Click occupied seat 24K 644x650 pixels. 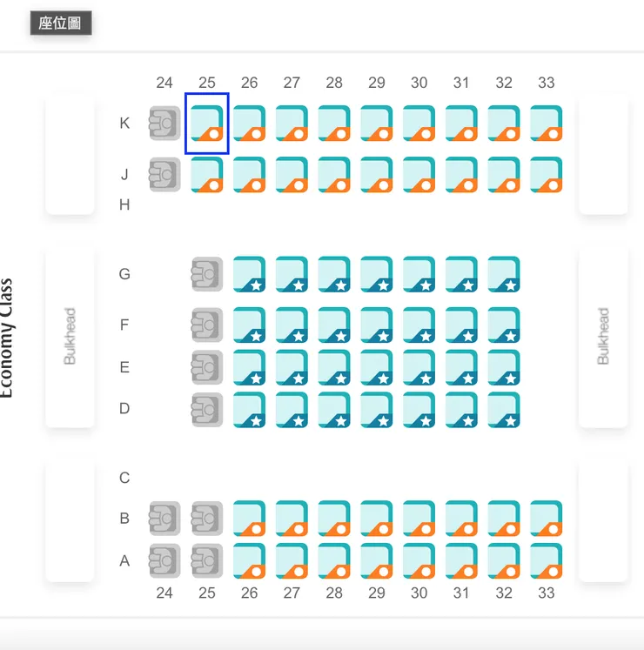(164, 124)
